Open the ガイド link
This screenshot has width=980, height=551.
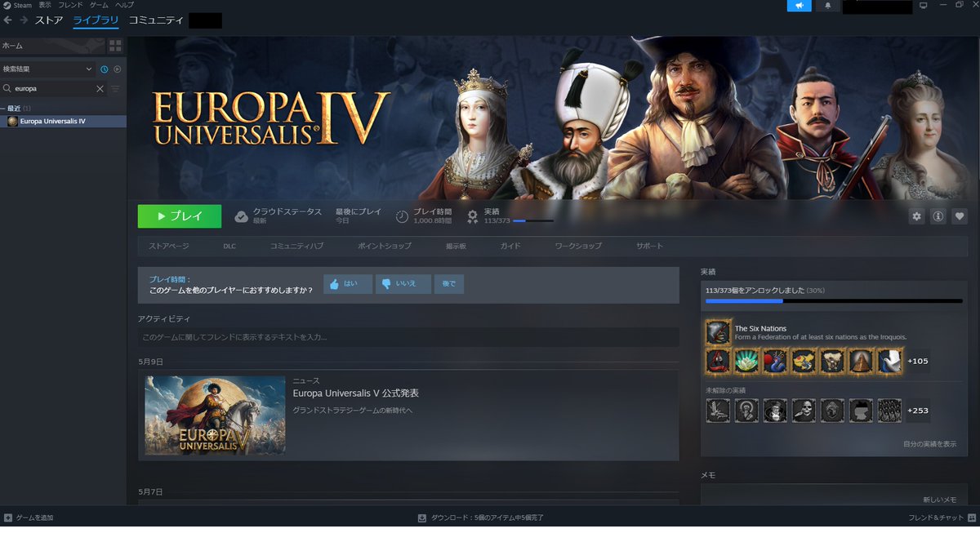(510, 246)
